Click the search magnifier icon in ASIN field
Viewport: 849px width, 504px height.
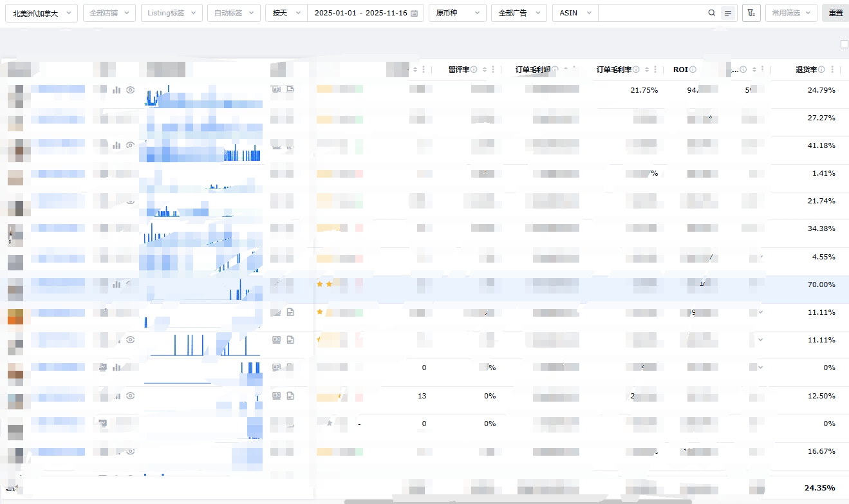pyautogui.click(x=711, y=13)
